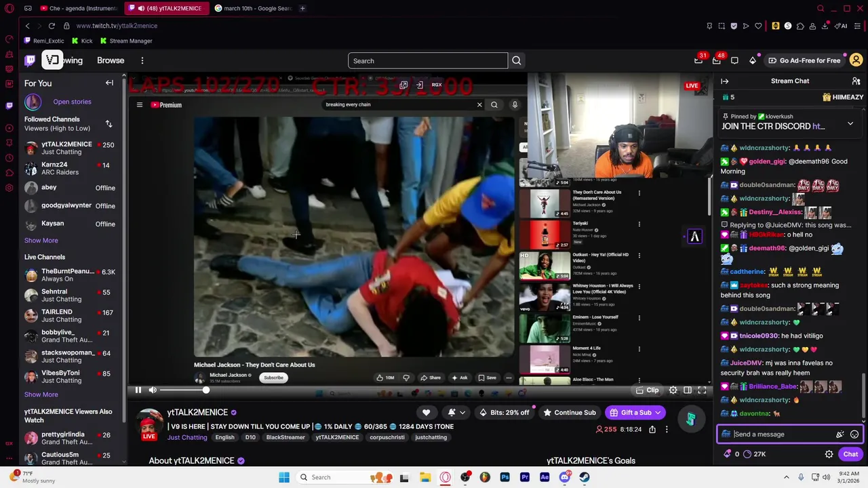Adjust the Twitch player volume slider
The image size is (868, 488).
[x=184, y=390]
